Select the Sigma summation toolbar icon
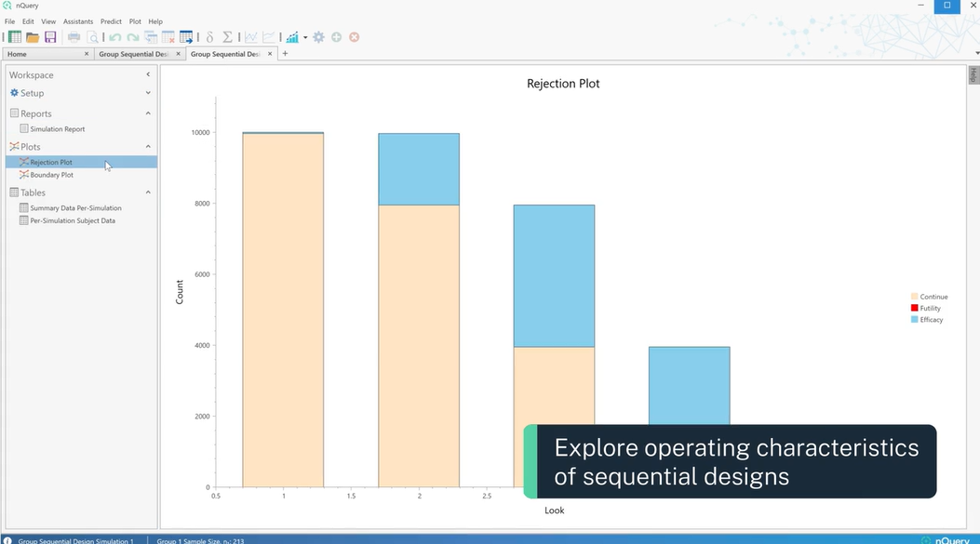 [228, 36]
